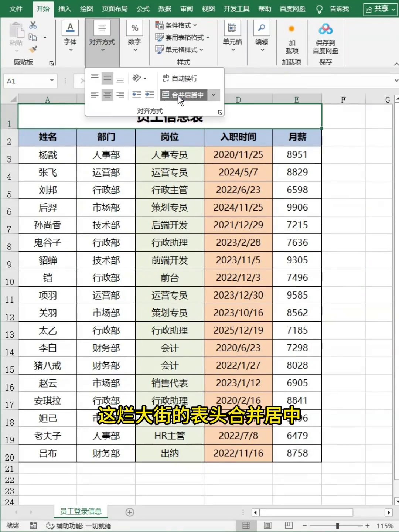Click the orientation text rotation icon
Viewport: 399px width, 532px height.
click(x=139, y=78)
